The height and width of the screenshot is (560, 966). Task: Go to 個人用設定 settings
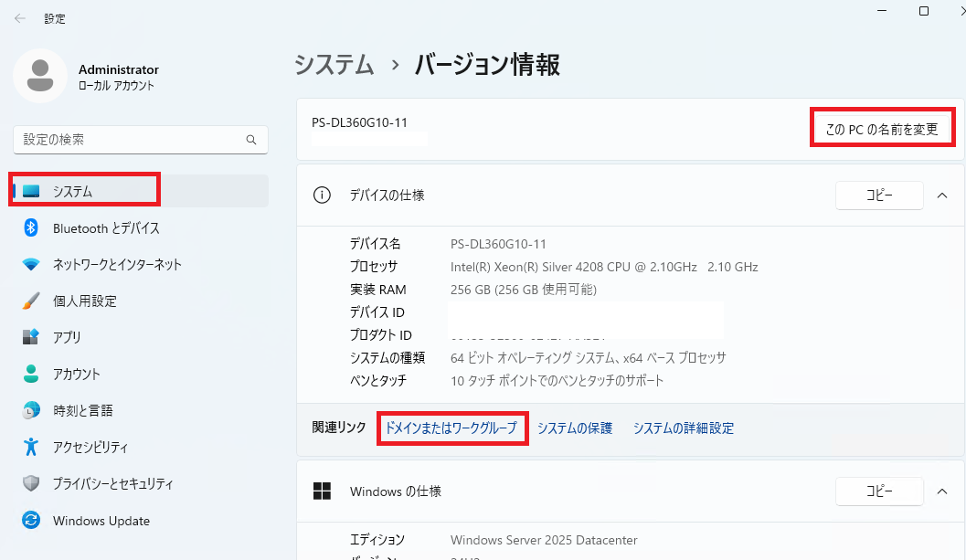pyautogui.click(x=141, y=301)
